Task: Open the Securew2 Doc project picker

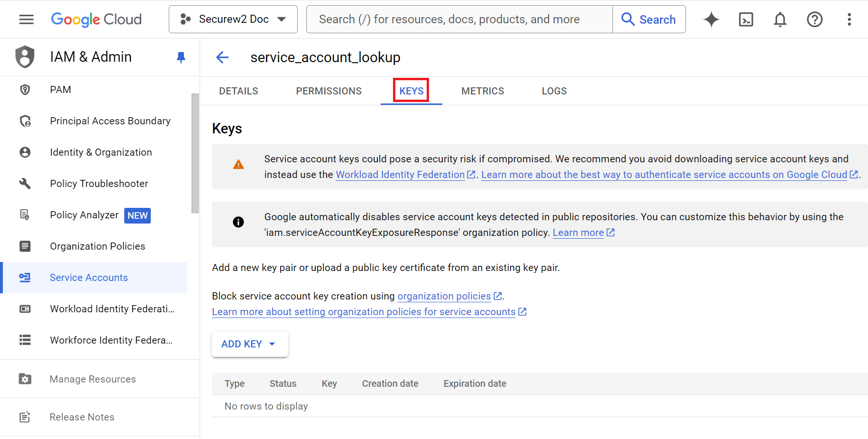Action: click(233, 19)
